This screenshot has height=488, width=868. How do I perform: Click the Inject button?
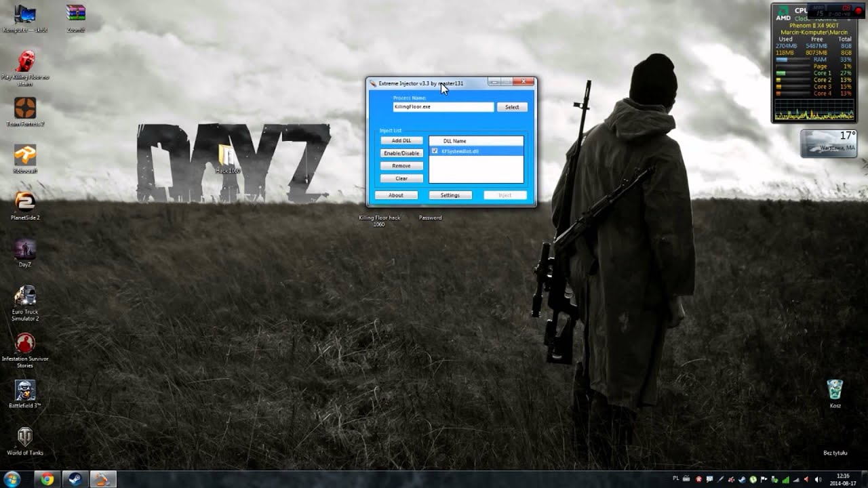click(x=505, y=195)
